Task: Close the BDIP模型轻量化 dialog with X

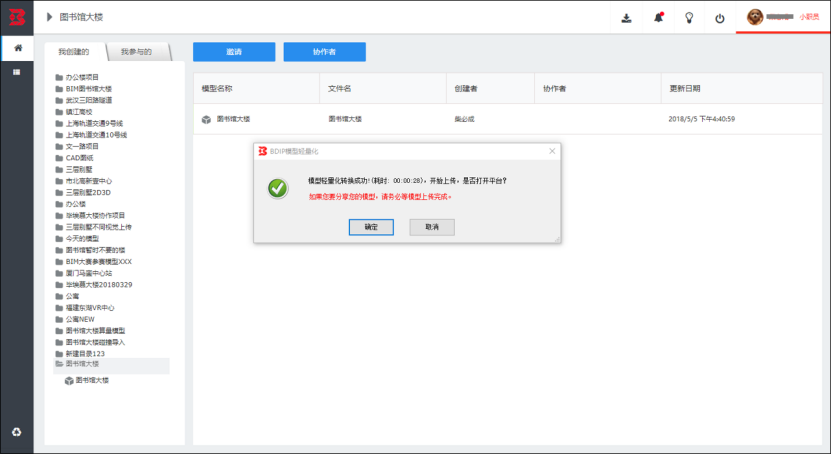Action: [552, 151]
